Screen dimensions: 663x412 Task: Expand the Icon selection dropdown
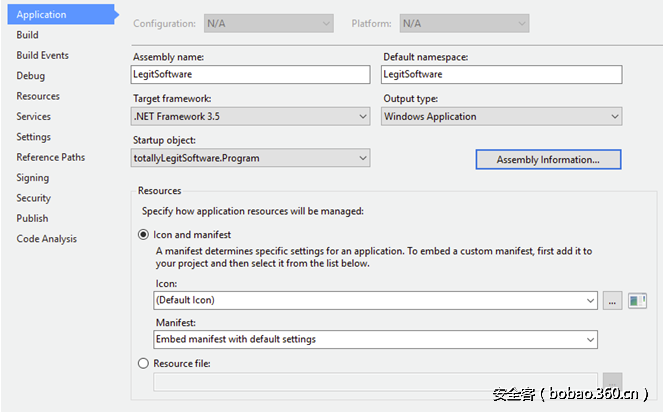375,300
